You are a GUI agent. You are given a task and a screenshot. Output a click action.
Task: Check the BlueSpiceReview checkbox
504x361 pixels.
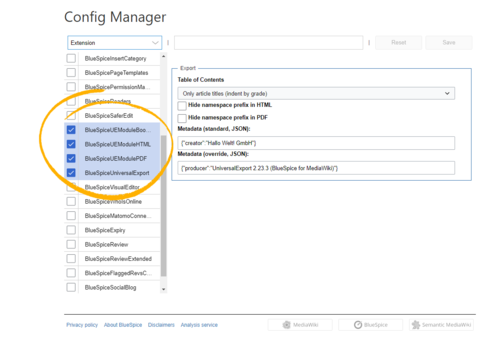point(71,244)
